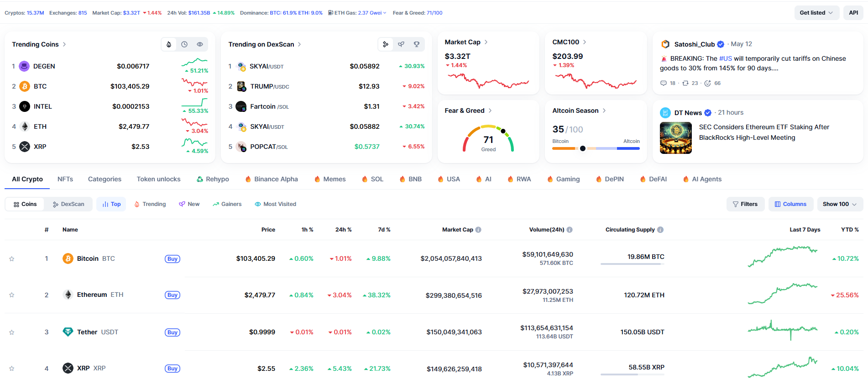This screenshot has height=385, width=868.
Task: Open the Fear & Greed card chevron
Action: (x=490, y=111)
